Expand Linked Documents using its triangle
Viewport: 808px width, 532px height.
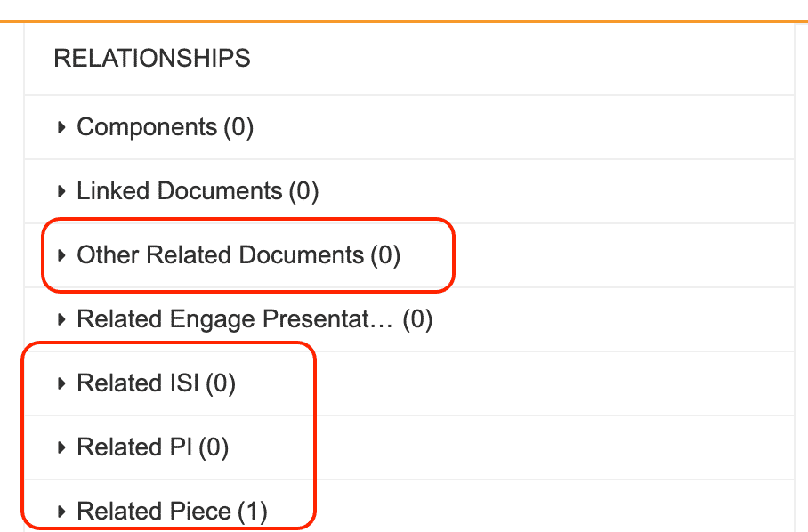click(61, 191)
